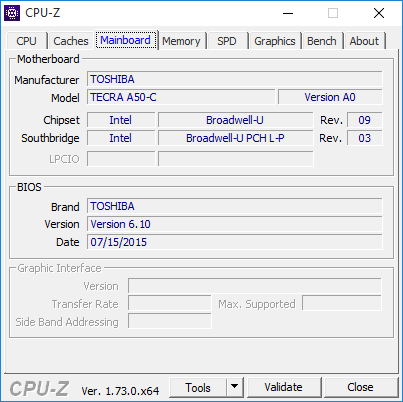The image size is (403, 402).
Task: Minimize the CPU-Z window
Action: [x=288, y=13]
